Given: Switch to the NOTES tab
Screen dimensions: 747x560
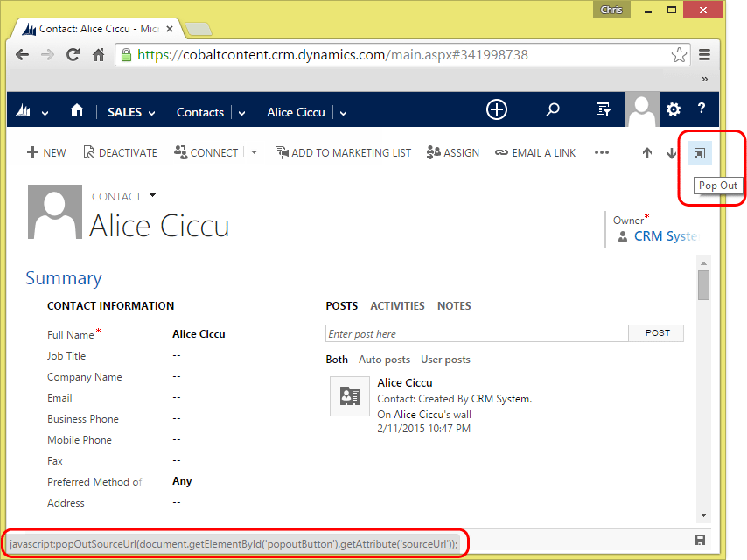Looking at the screenshot, I should pos(454,306).
